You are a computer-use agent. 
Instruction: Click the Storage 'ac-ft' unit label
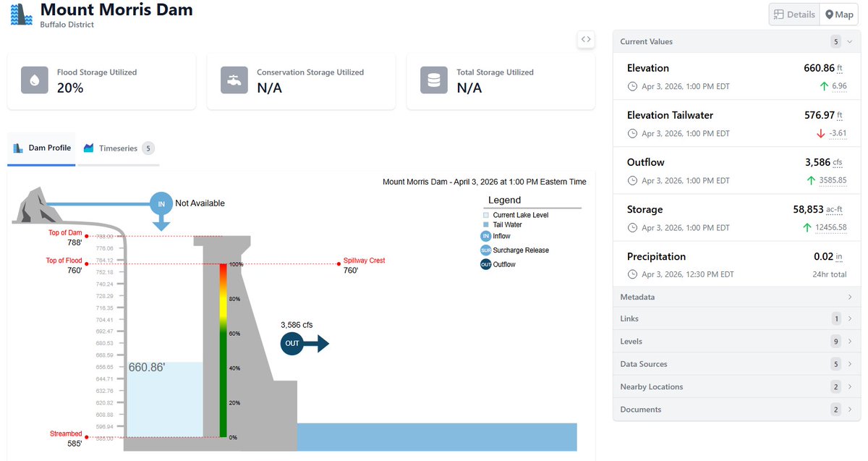pos(835,209)
